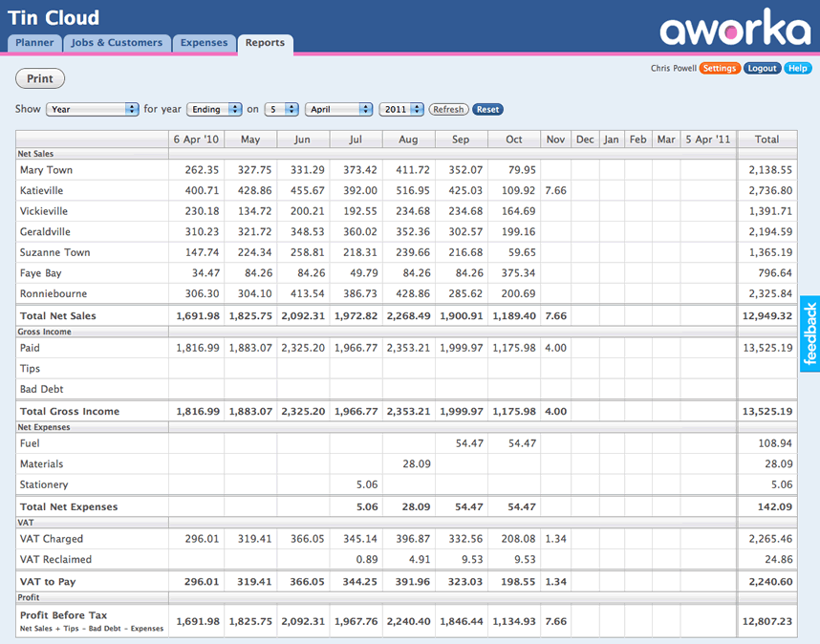
Task: Open the Help link
Action: click(797, 69)
